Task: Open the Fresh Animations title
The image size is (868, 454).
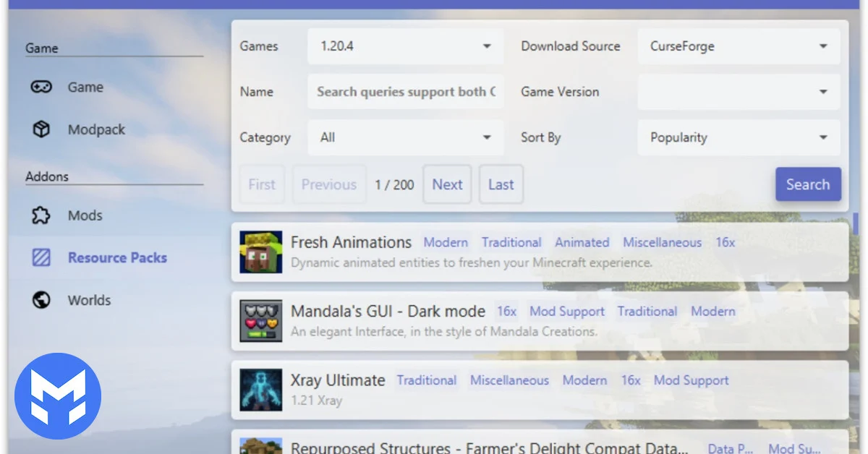Action: pyautogui.click(x=351, y=242)
